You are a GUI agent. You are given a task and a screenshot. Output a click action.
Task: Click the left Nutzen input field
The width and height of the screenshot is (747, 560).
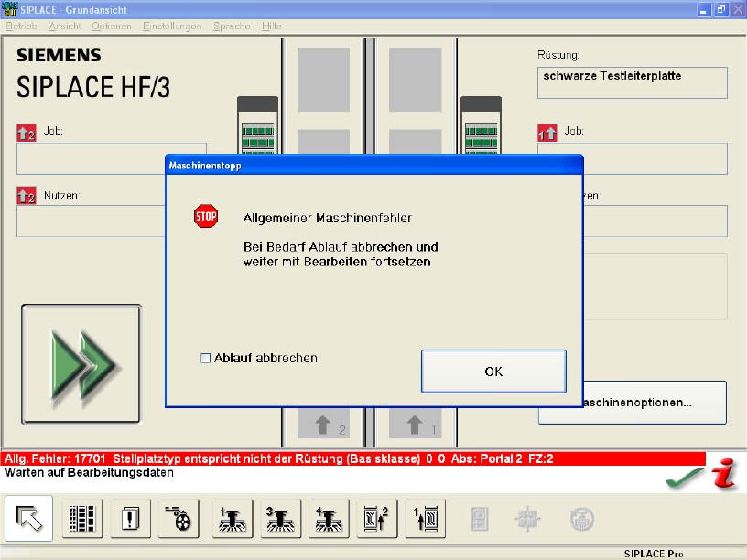point(91,221)
